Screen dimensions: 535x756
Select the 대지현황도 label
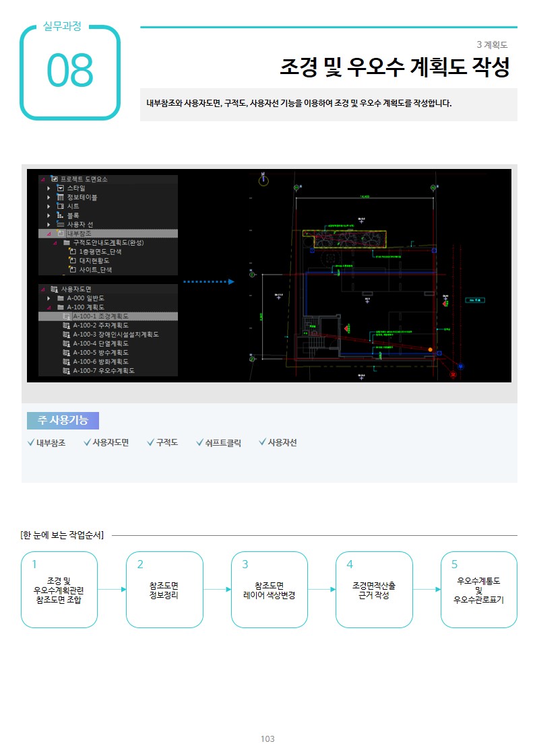click(x=94, y=261)
